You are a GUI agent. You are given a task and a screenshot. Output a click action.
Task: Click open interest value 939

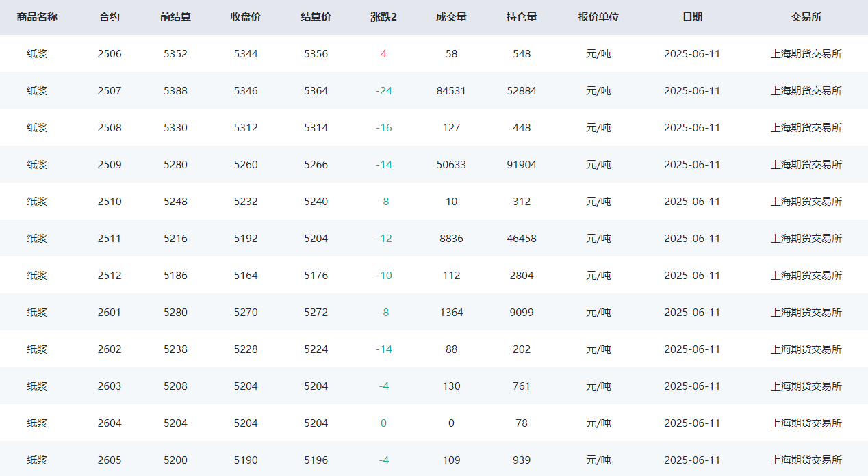pyautogui.click(x=522, y=460)
